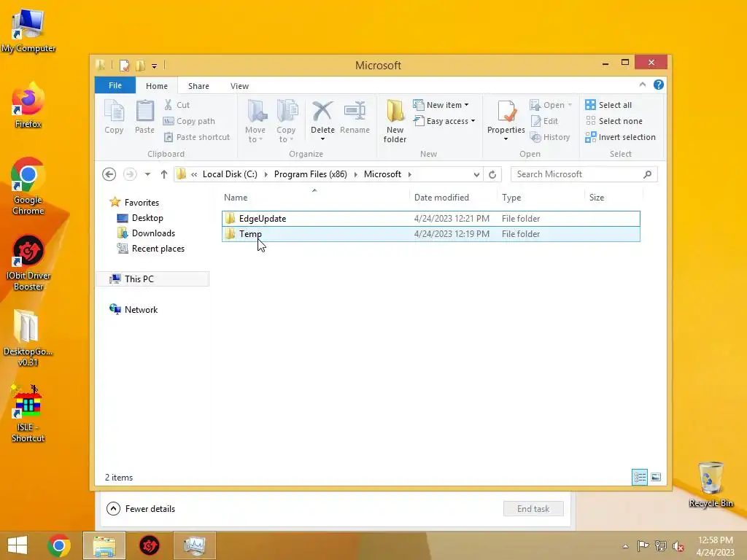Viewport: 747px width, 560px height.
Task: Click the Copy ribbon button
Action: [x=114, y=117]
